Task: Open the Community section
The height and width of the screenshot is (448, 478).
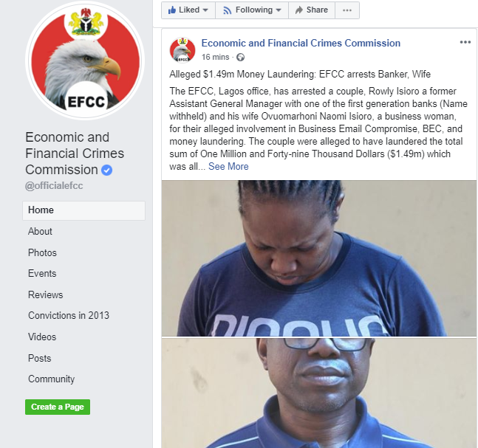Action: (x=51, y=379)
